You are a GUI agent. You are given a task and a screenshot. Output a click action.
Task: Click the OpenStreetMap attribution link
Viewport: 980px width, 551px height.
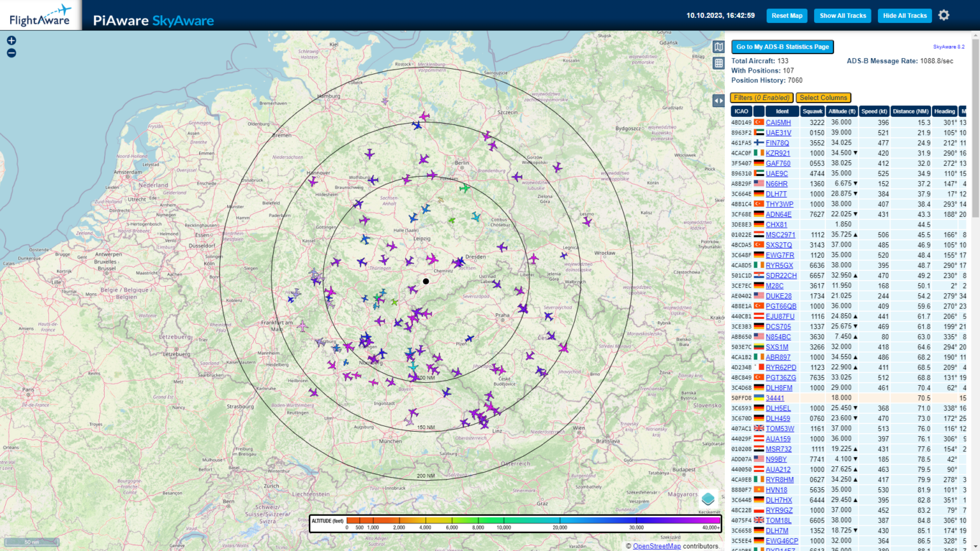tap(657, 546)
